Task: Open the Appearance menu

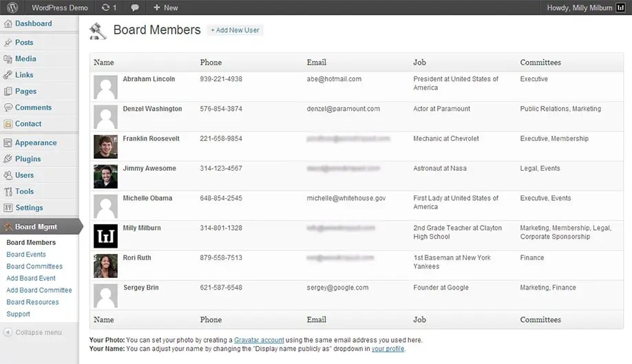Action: click(x=36, y=143)
